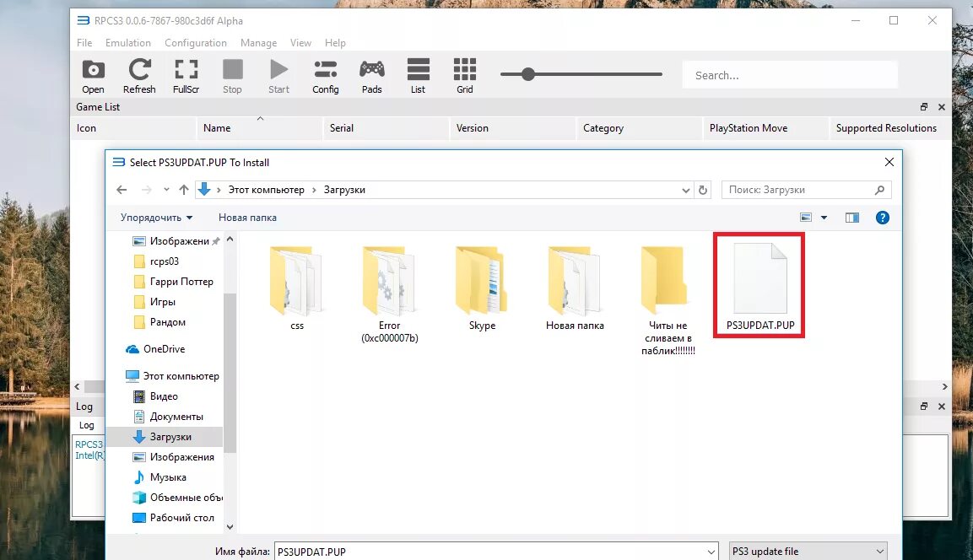This screenshot has width=973, height=560.
Task: Go back in the file dialog
Action: click(x=122, y=190)
